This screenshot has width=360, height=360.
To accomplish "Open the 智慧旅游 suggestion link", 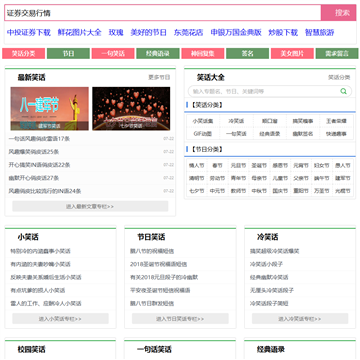I will pos(319,32).
